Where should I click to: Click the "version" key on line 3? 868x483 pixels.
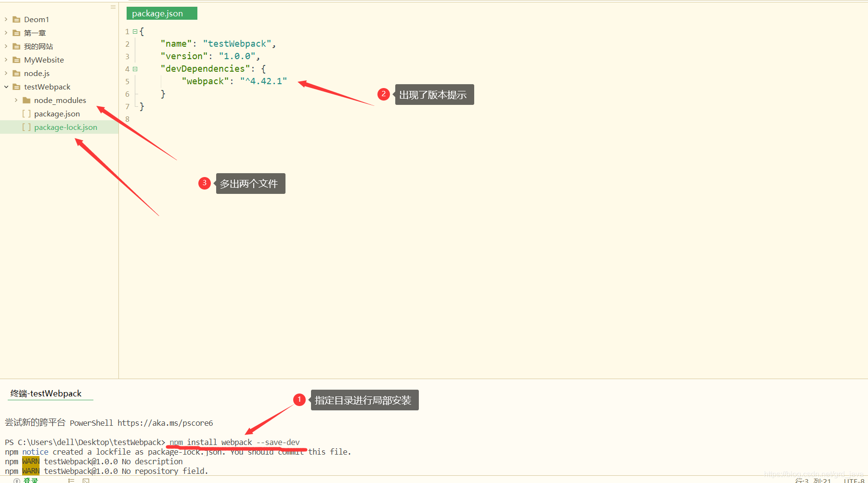184,56
